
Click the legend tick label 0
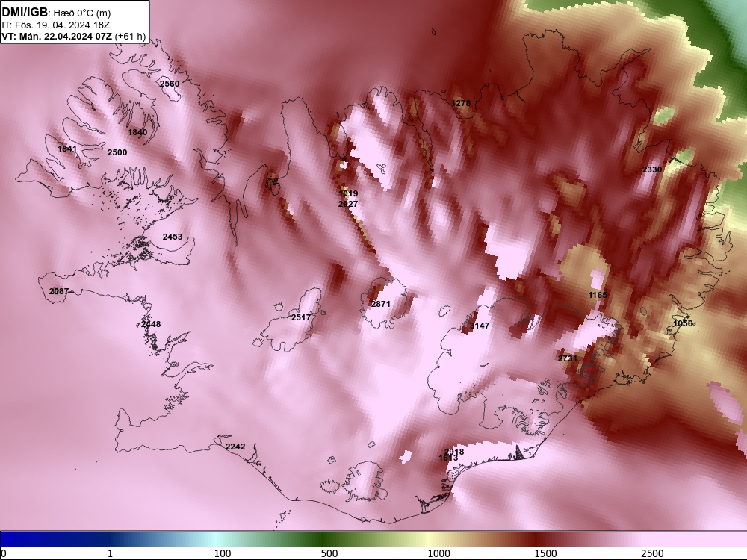click(x=4, y=553)
